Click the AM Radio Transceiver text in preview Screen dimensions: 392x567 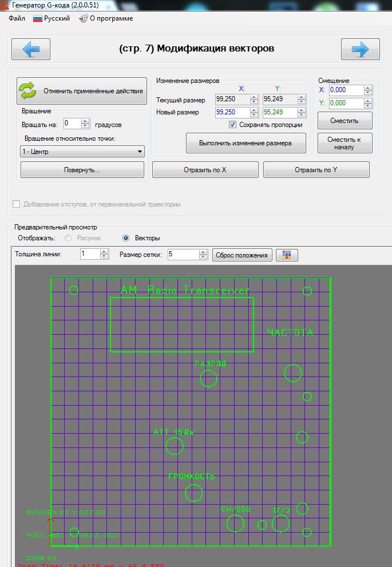coord(185,290)
